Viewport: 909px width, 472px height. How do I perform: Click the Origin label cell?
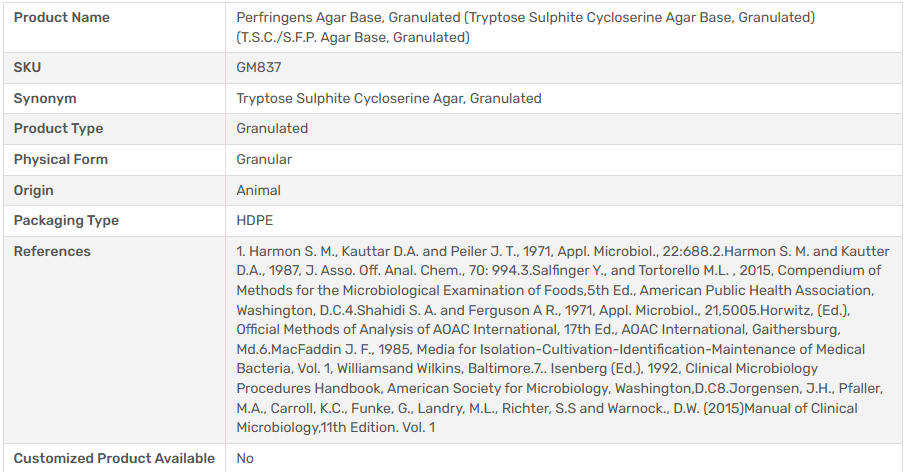coord(34,190)
